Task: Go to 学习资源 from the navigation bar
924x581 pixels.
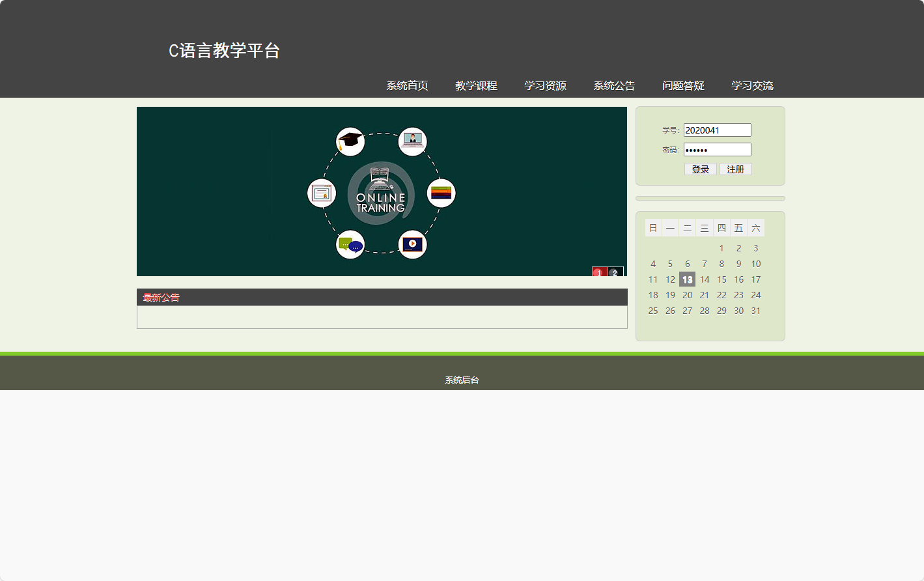Action: point(546,85)
